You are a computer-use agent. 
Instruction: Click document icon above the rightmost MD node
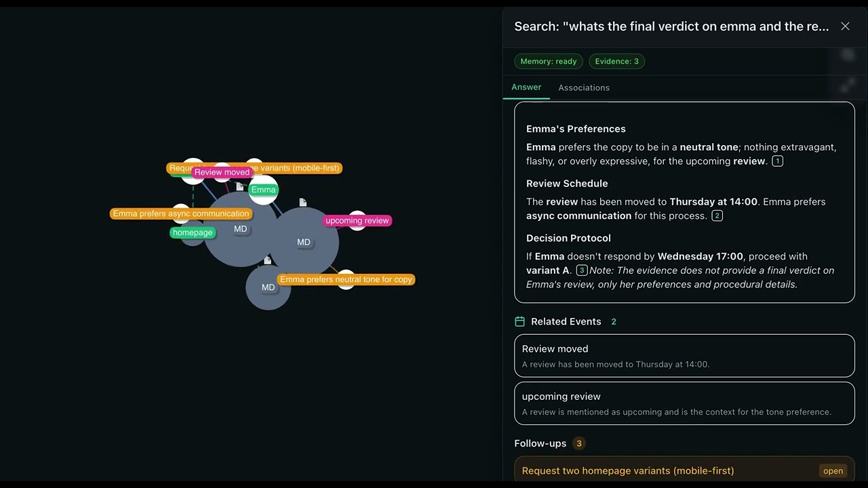(x=303, y=202)
